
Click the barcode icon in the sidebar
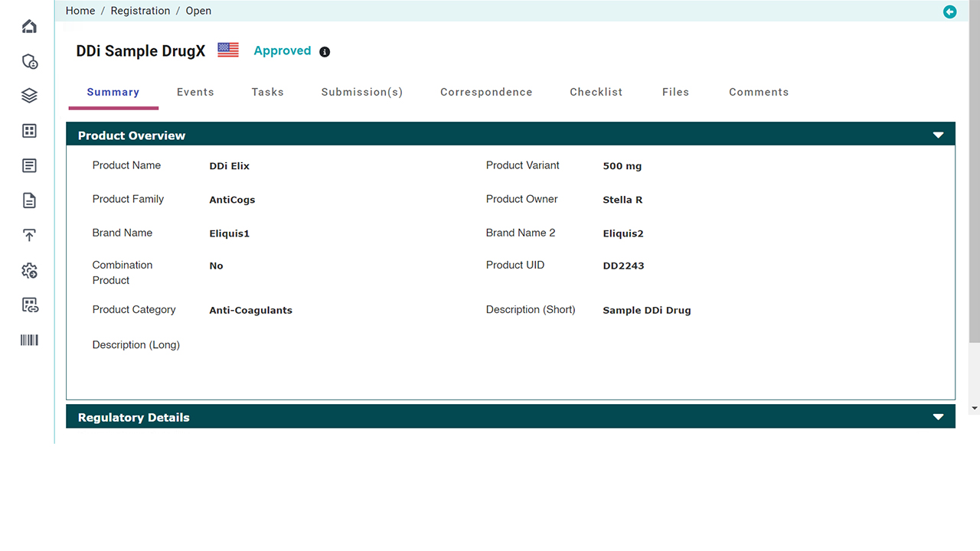pos(29,341)
